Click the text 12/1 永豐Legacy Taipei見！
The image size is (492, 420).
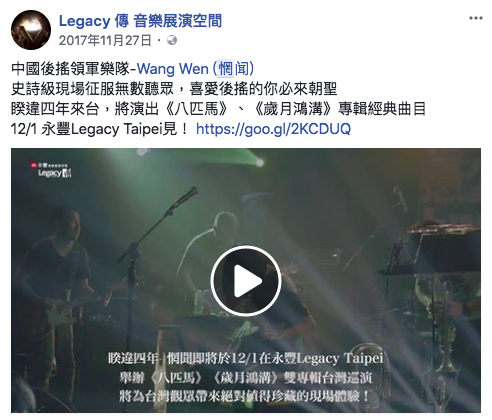(x=100, y=129)
